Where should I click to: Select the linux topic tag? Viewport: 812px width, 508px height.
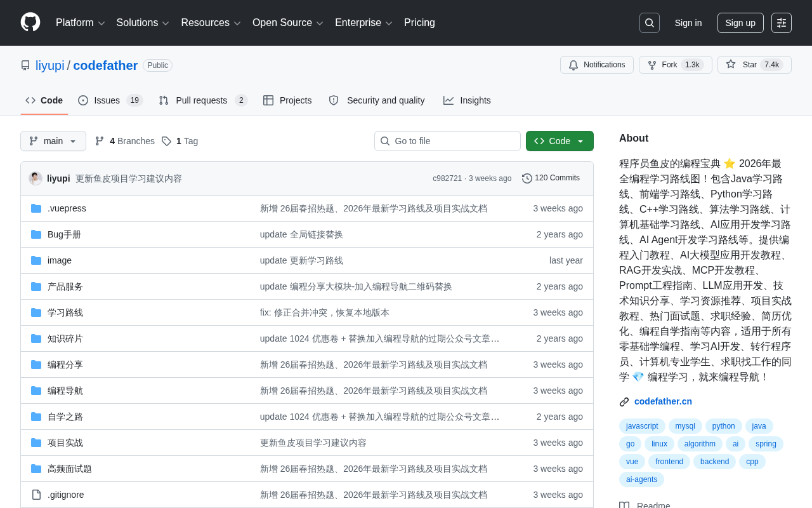[659, 444]
